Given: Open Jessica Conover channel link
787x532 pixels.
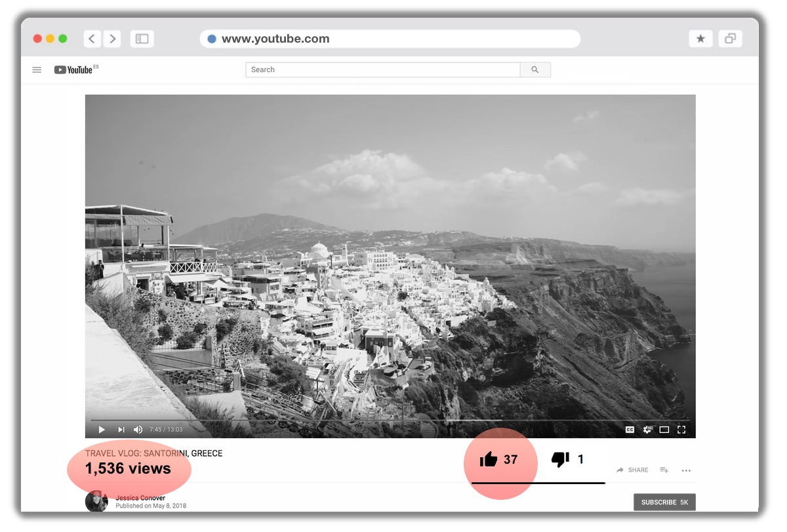Looking at the screenshot, I should (140, 498).
